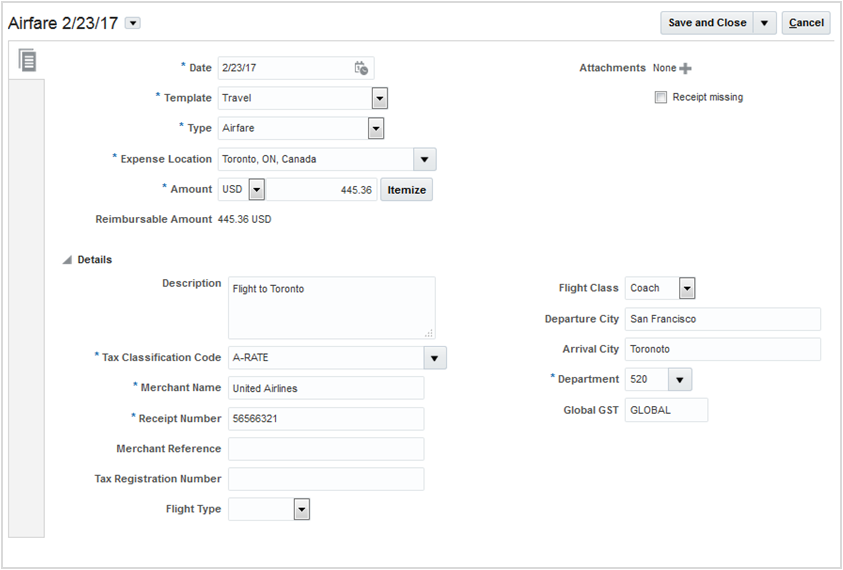The width and height of the screenshot is (843, 570).
Task: Collapse the Details section
Action: pyautogui.click(x=67, y=260)
